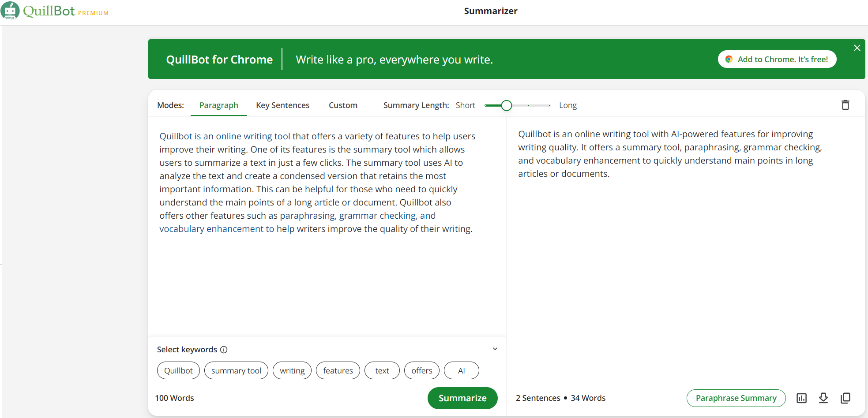868x418 pixels.
Task: Click the '100 Words' counter
Action: (174, 398)
